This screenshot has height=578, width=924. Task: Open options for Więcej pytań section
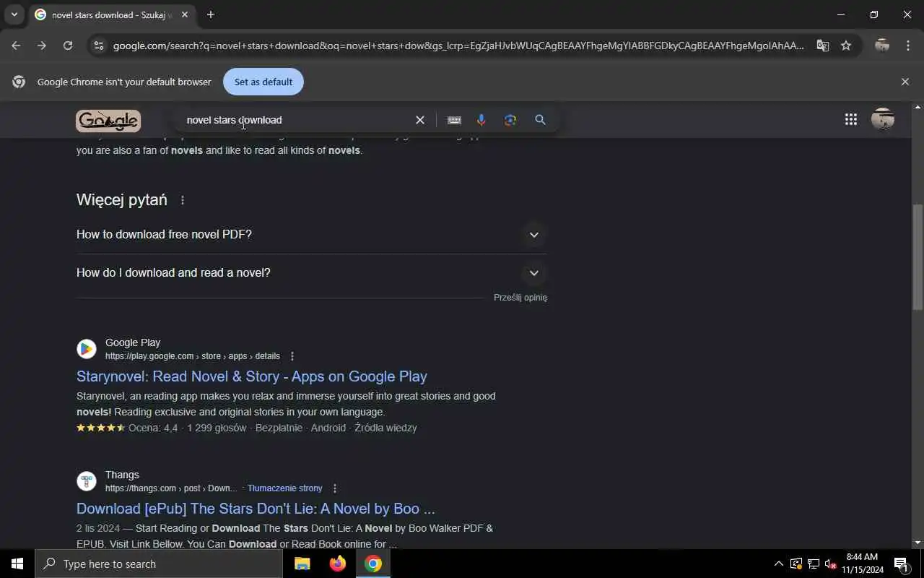[183, 200]
